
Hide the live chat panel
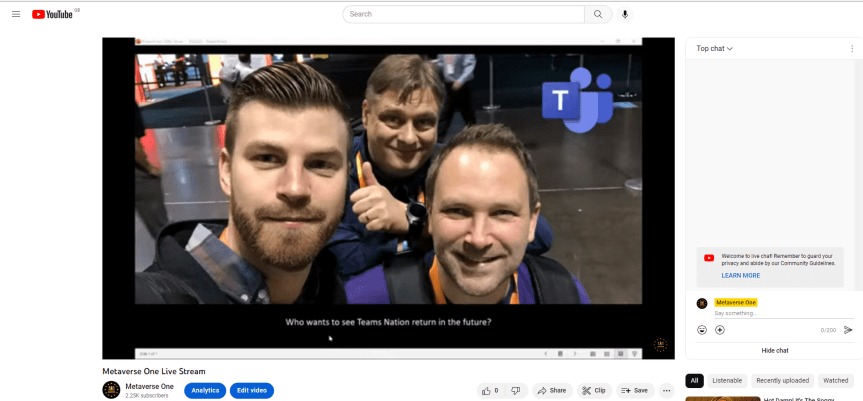774,350
